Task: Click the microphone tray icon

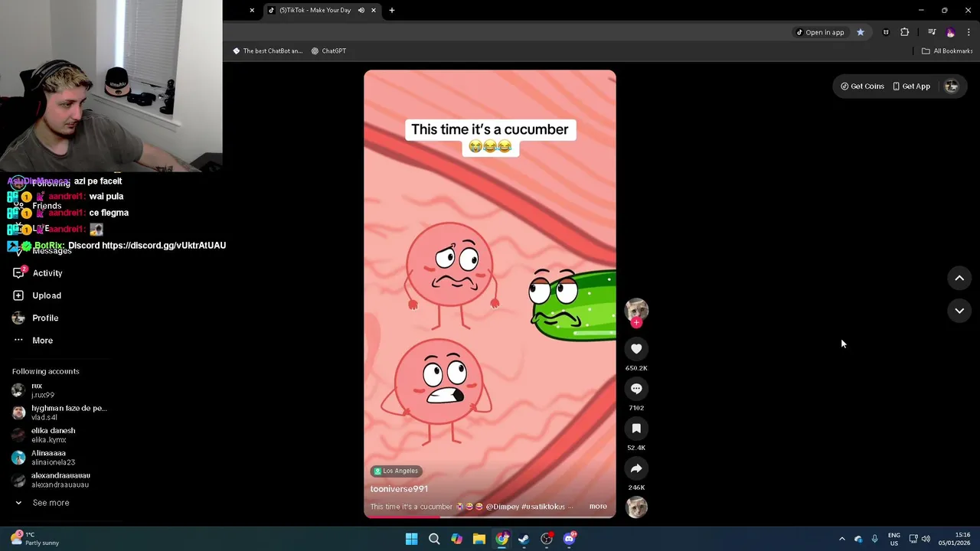Action: tap(874, 539)
